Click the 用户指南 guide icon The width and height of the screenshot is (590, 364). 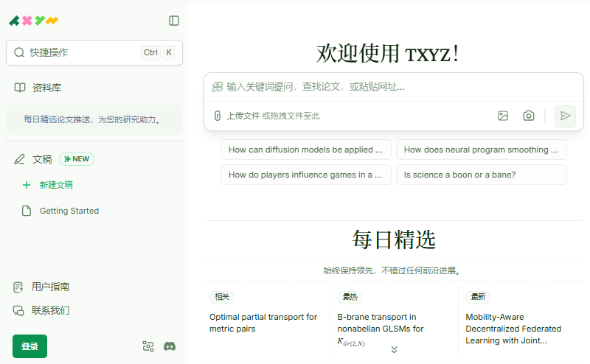pyautogui.click(x=18, y=287)
